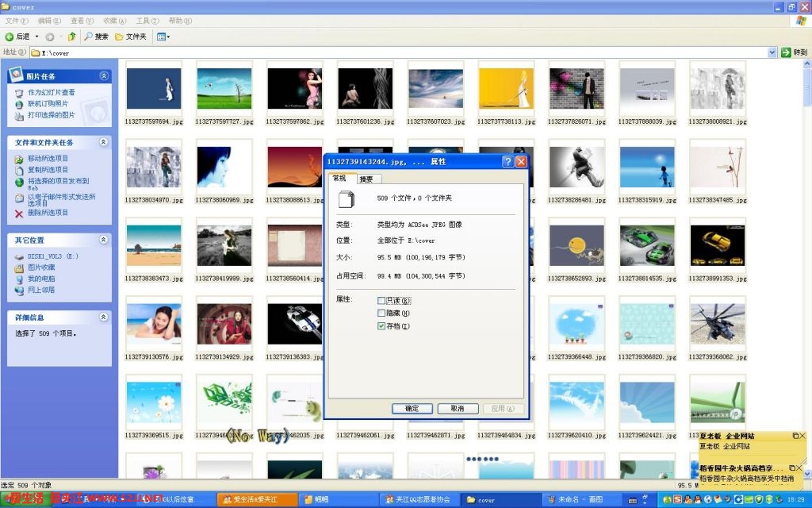812x508 pixels.
Task: Click the Up one level folder icon
Action: click(71, 37)
